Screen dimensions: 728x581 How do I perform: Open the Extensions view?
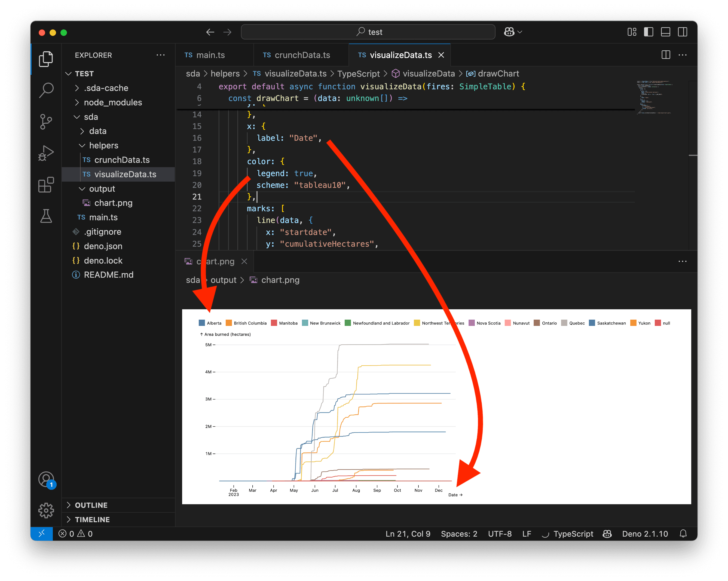(x=46, y=185)
